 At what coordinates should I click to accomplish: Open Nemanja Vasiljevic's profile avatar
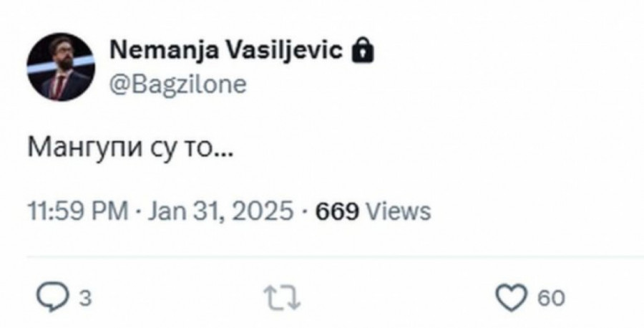pyautogui.click(x=61, y=67)
